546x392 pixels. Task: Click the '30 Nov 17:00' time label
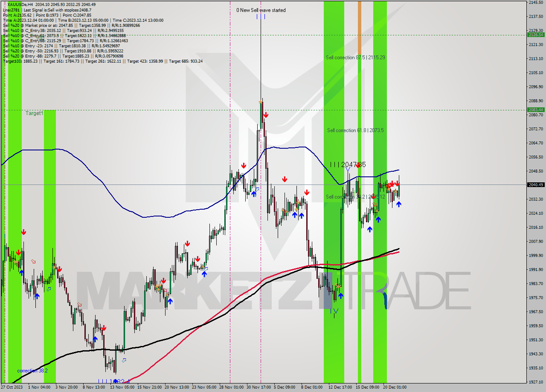258,387
